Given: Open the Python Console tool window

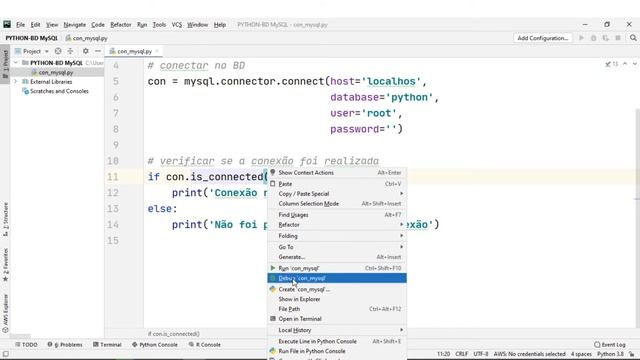Looking at the screenshot, I should point(155,345).
